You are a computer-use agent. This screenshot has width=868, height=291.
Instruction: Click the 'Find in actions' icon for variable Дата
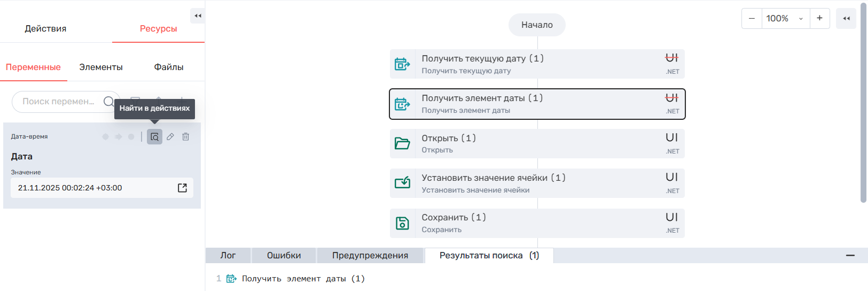click(x=154, y=137)
